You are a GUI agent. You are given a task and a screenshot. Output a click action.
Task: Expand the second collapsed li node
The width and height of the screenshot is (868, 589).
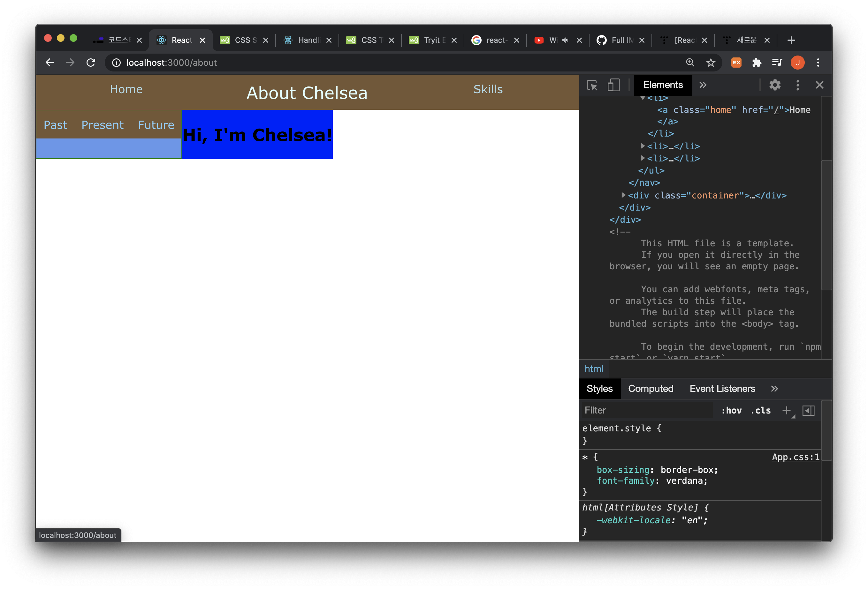[x=643, y=158]
